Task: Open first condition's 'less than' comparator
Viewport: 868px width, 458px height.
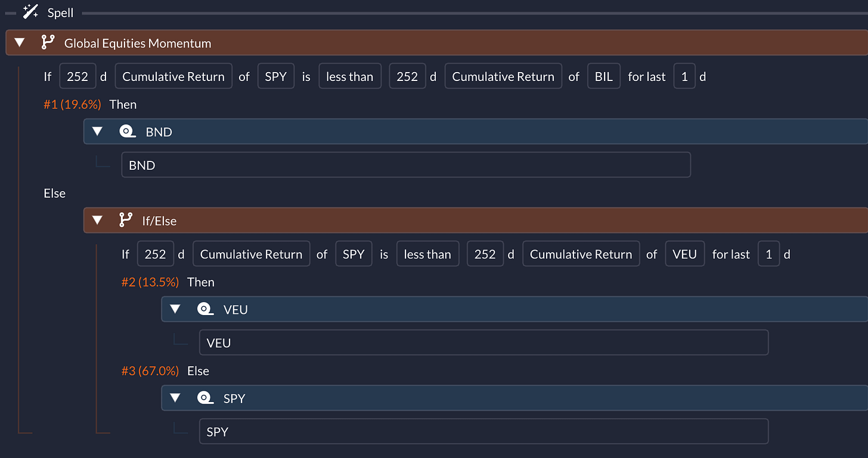Action: pyautogui.click(x=350, y=76)
